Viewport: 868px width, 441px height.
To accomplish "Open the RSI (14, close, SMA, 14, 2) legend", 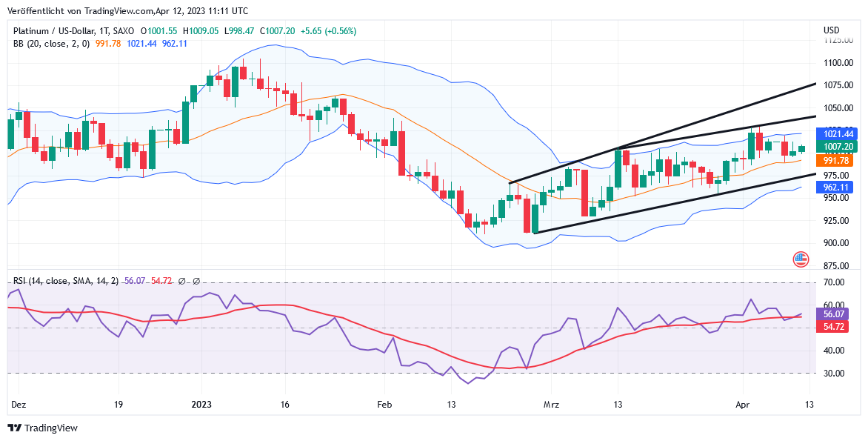I will tap(66, 281).
